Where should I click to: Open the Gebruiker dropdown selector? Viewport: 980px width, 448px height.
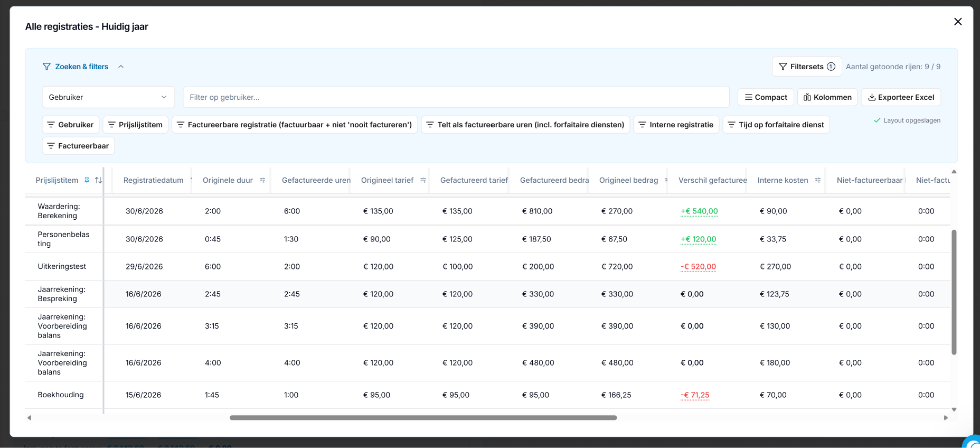tap(108, 97)
